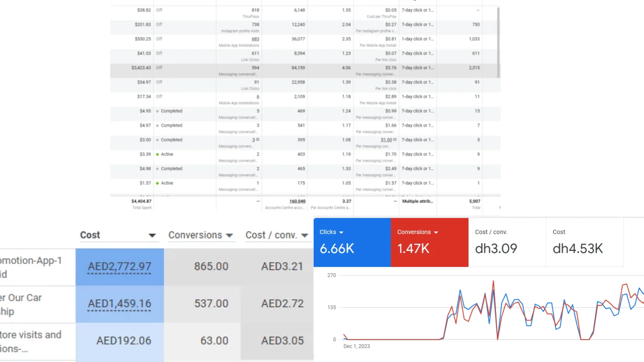Viewport: 644px width, 362px height.
Task: Click the 270 y-axis label on the chart
Action: (332, 275)
